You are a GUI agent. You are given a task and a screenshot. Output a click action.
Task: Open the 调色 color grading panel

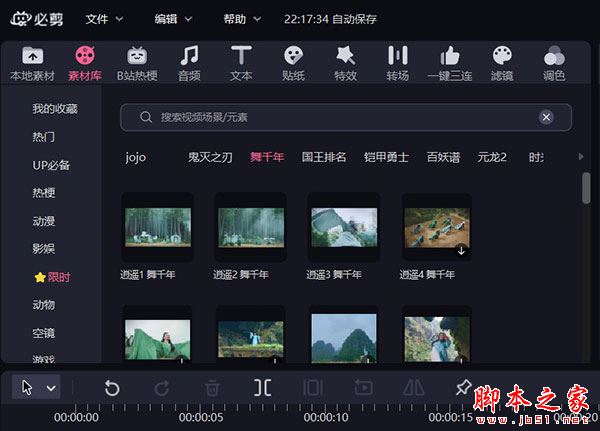[554, 64]
